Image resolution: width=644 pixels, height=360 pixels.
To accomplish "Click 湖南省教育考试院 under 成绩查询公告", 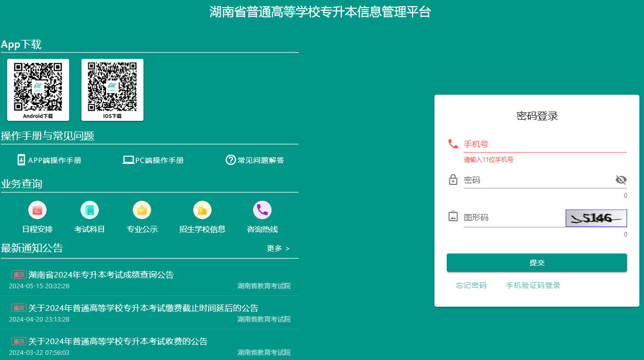I will tap(264, 286).
